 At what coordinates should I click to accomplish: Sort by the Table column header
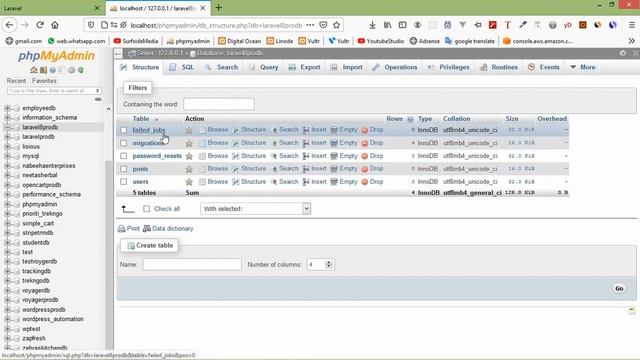pos(141,119)
